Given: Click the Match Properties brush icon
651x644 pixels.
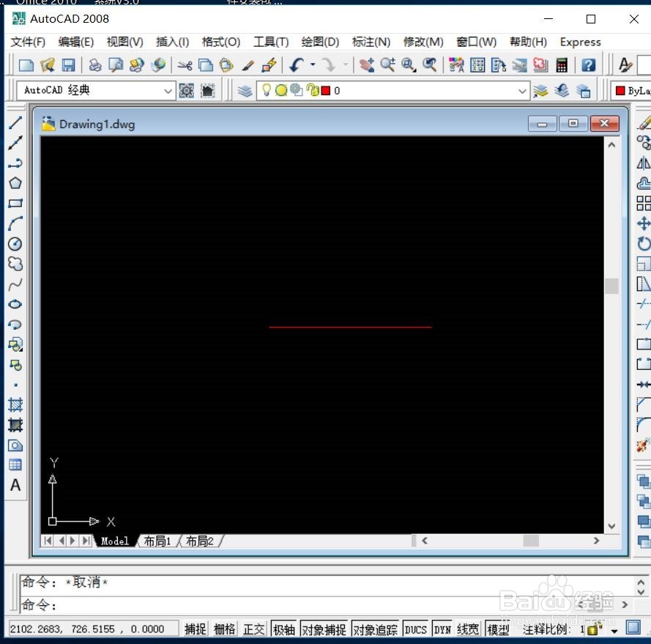Looking at the screenshot, I should pos(248,65).
